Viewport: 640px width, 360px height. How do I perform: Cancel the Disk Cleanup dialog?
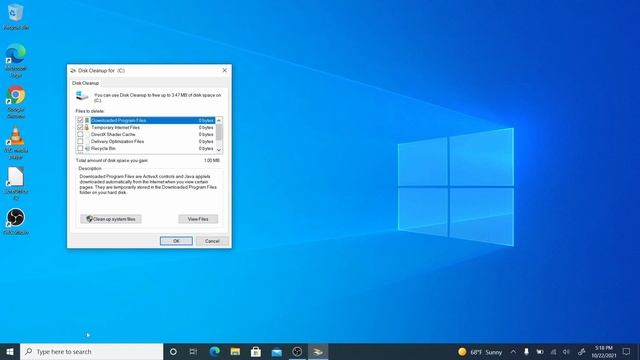(x=212, y=241)
